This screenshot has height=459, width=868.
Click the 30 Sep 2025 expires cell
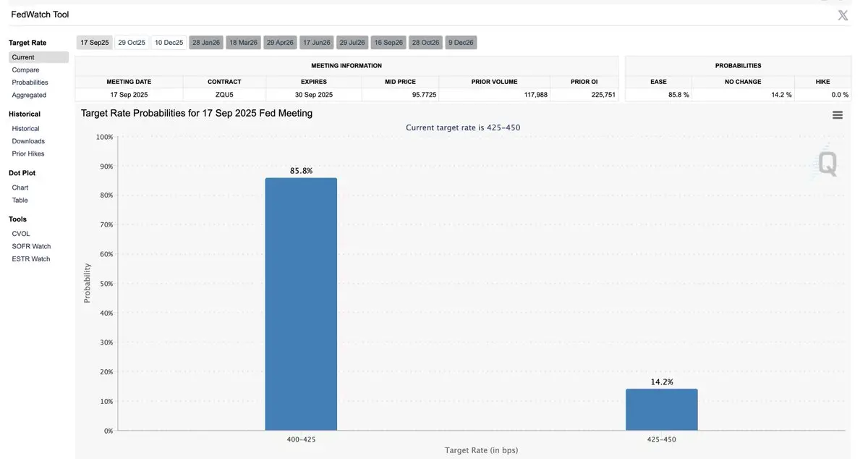314,95
